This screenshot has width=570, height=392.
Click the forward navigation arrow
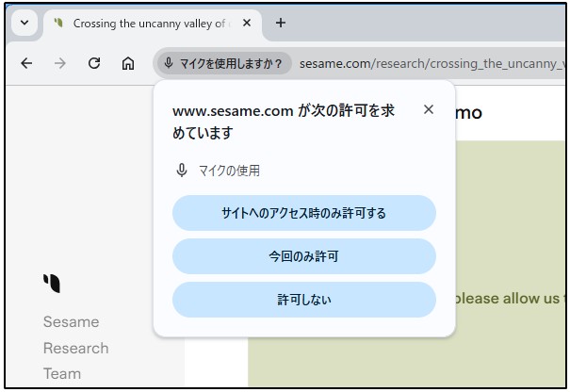(60, 64)
